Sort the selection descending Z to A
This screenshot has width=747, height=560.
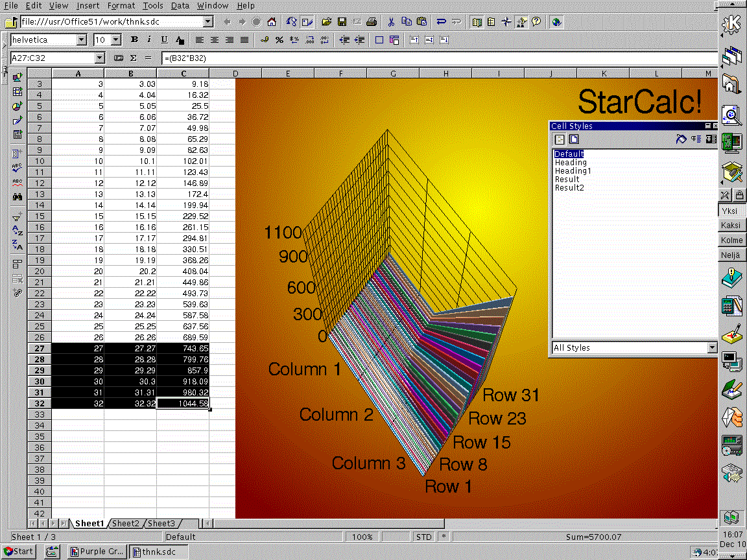pyautogui.click(x=18, y=245)
